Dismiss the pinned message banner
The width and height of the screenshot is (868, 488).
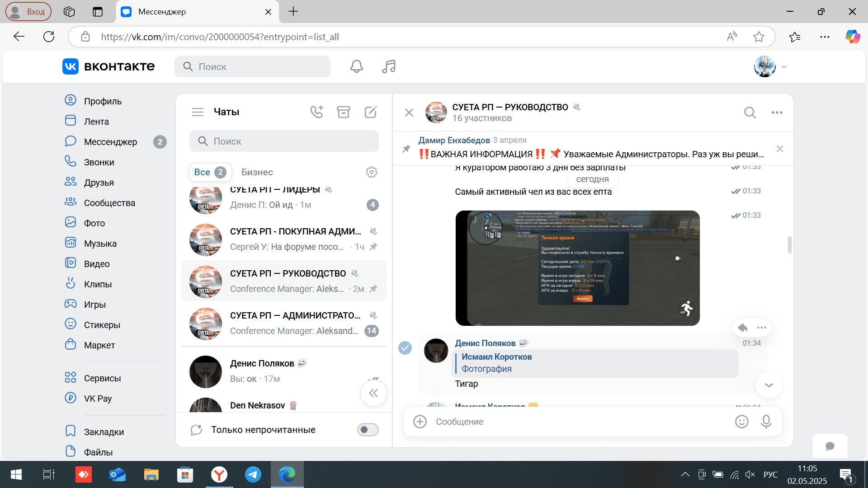coord(780,149)
